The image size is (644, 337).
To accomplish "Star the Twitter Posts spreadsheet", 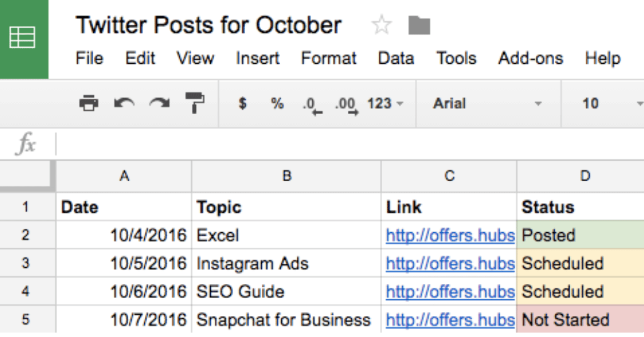I will tap(382, 24).
